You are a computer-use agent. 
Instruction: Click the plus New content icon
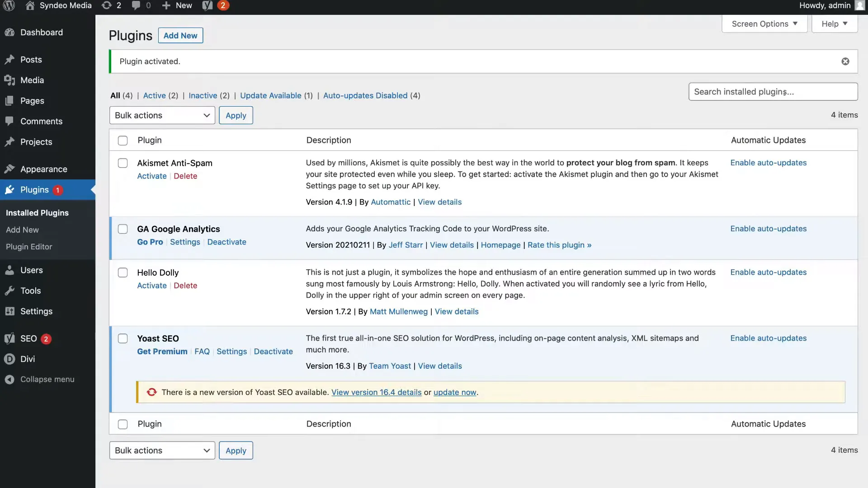[x=166, y=5]
